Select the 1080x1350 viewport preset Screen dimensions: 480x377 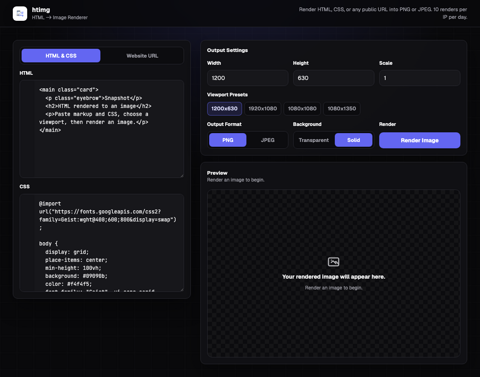342,109
